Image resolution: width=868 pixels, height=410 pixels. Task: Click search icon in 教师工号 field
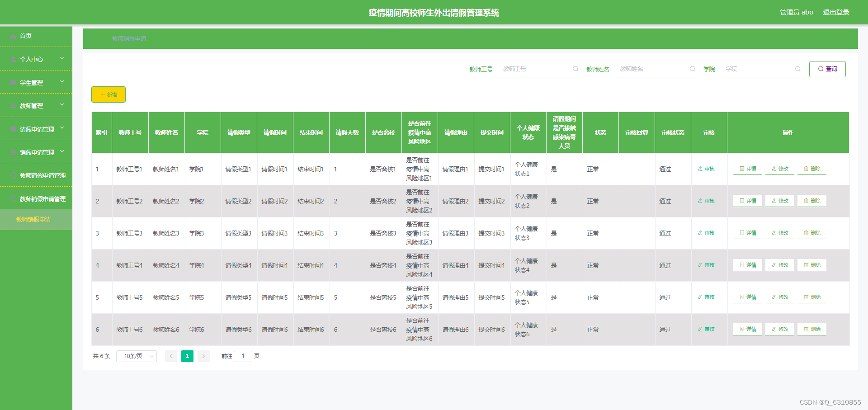(x=576, y=69)
